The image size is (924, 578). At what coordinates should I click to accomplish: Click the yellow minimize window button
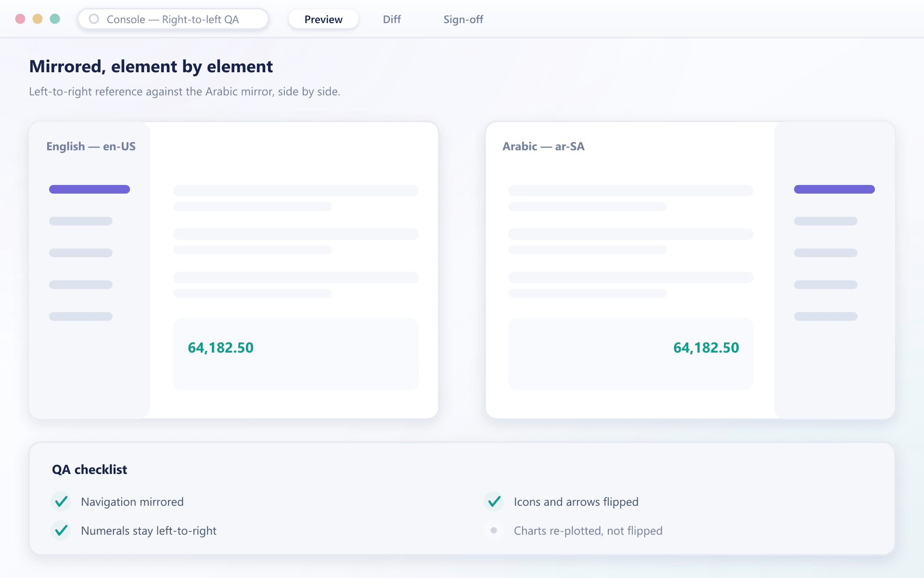(x=38, y=19)
